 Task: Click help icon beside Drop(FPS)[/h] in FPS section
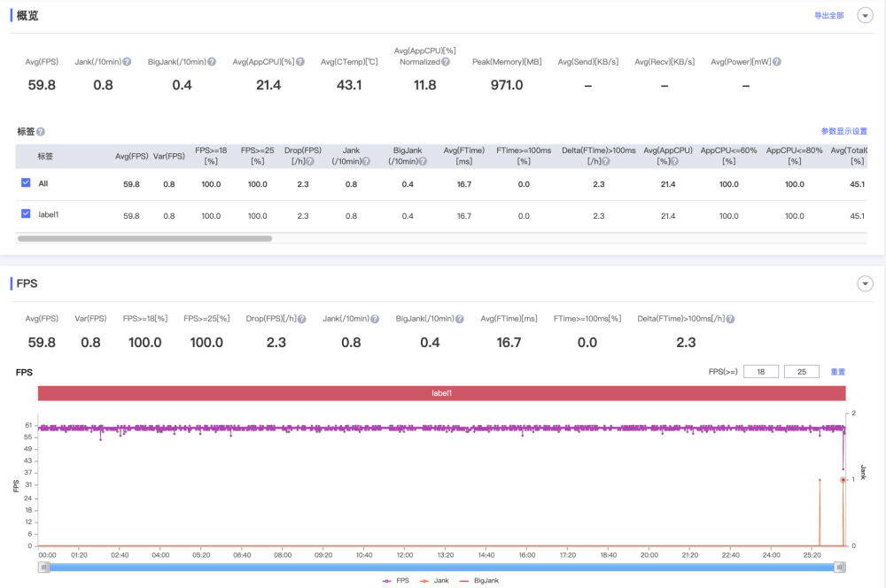pyautogui.click(x=302, y=319)
